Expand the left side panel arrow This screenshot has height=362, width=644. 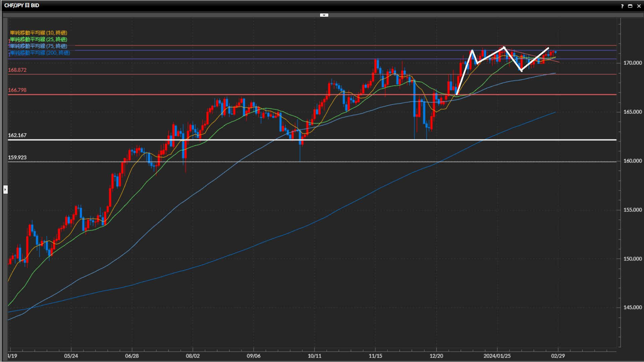[5, 190]
